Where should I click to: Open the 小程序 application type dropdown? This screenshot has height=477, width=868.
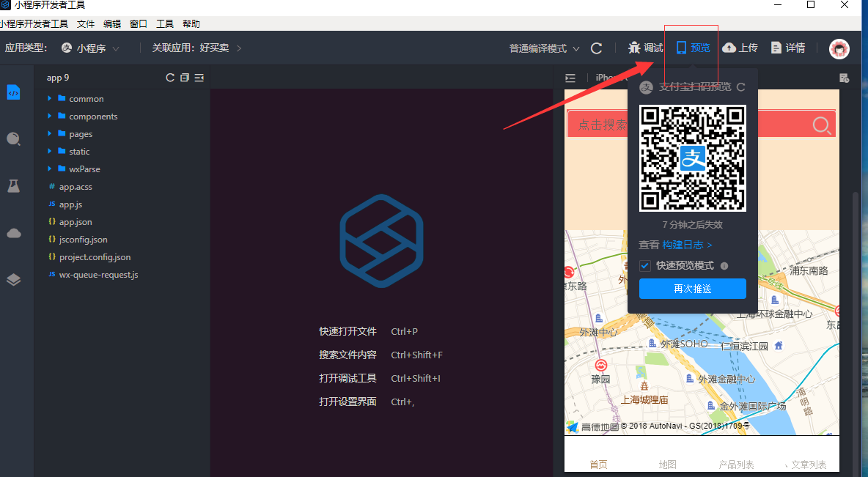91,48
